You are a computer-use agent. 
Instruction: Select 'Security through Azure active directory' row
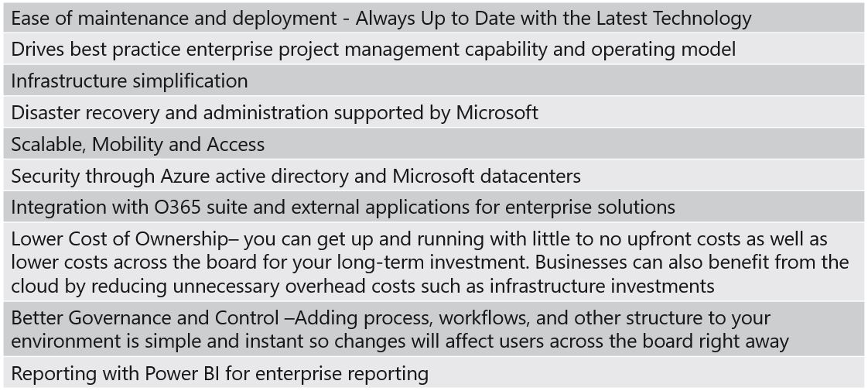pyautogui.click(x=434, y=176)
